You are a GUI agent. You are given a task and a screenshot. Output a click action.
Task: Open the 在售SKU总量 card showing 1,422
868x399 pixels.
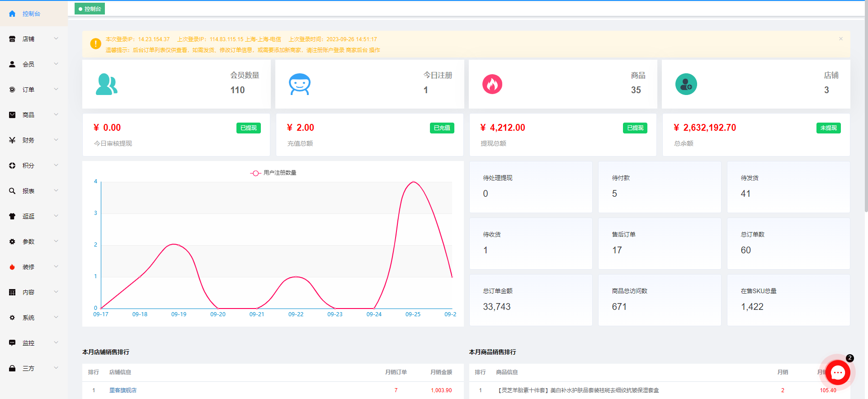(788, 300)
